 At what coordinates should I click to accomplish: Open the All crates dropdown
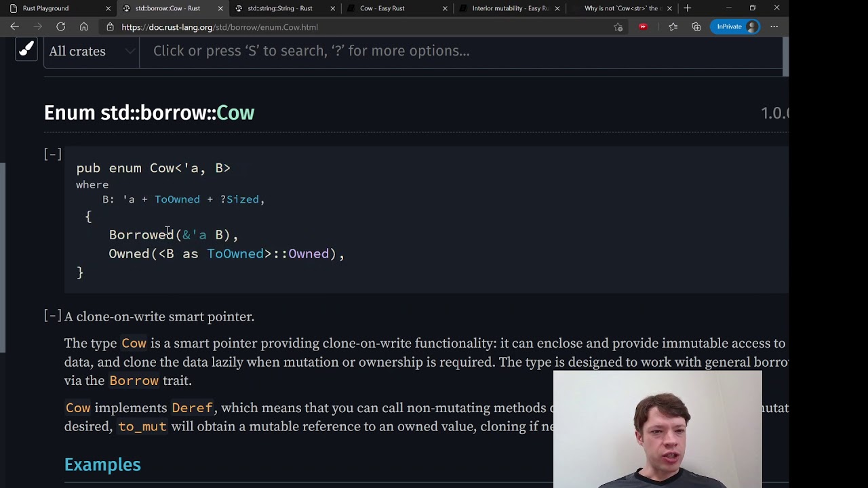point(91,52)
